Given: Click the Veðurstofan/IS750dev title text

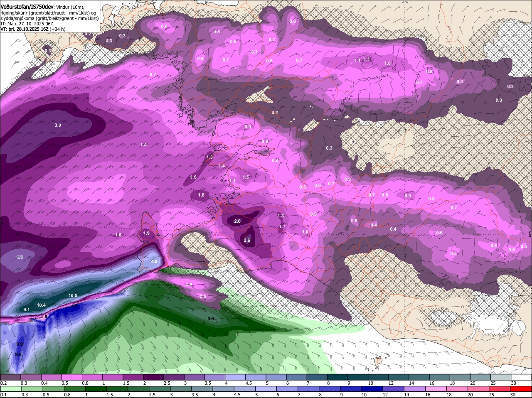Looking at the screenshot, I should 27,7.
